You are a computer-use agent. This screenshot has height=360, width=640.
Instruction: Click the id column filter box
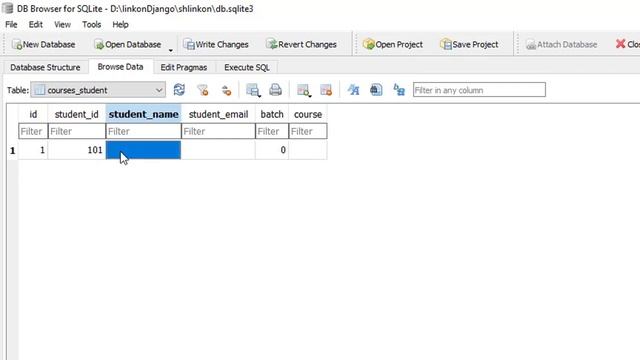33,131
